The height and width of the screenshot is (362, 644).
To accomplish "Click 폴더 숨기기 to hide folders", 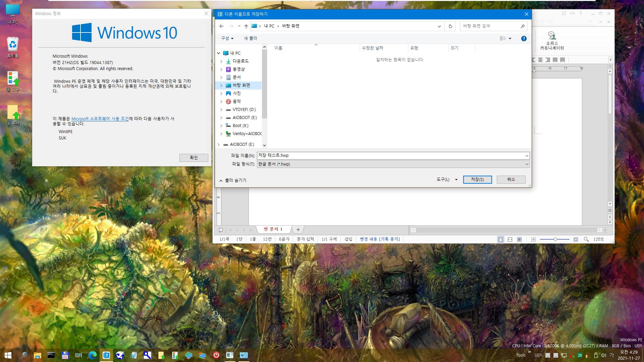I will click(x=233, y=180).
